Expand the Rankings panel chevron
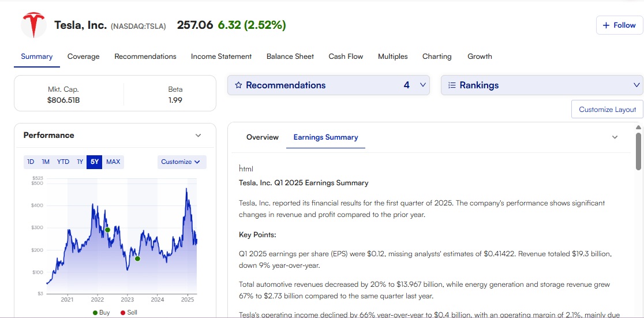The image size is (644, 318). 636,85
